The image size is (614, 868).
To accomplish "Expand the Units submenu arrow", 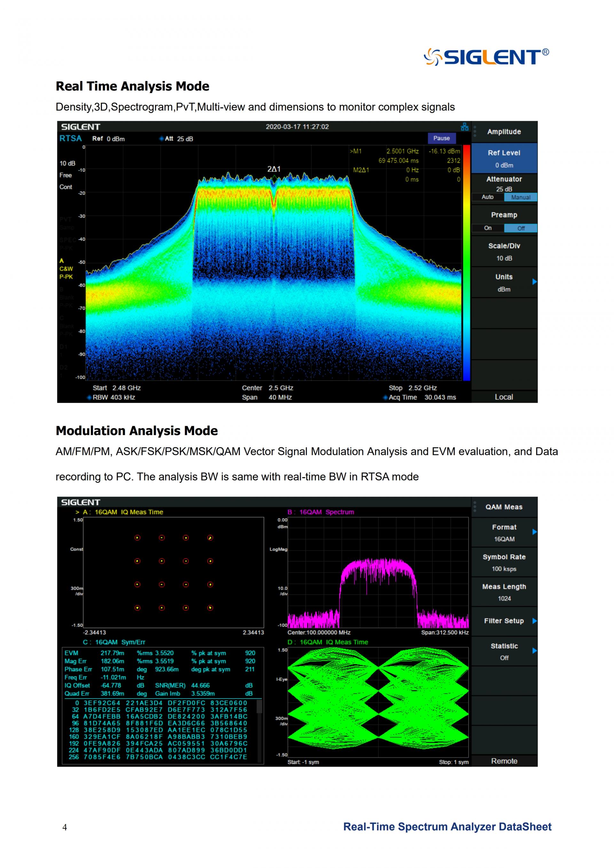I will (534, 282).
